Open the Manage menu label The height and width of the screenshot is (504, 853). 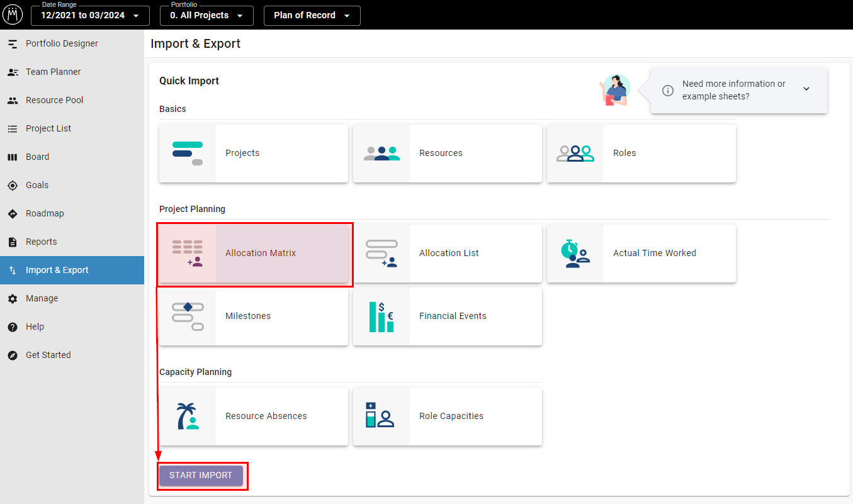click(x=42, y=298)
